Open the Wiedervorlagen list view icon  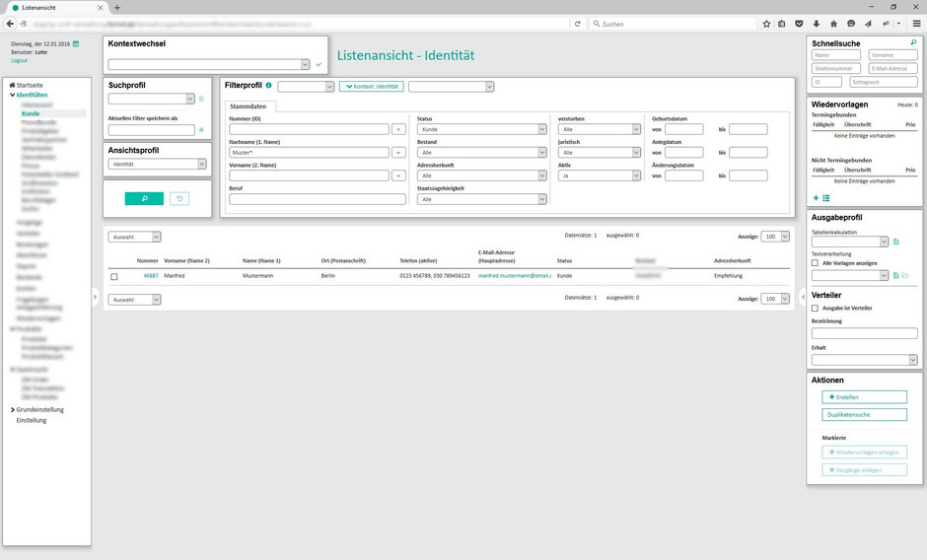(x=826, y=198)
